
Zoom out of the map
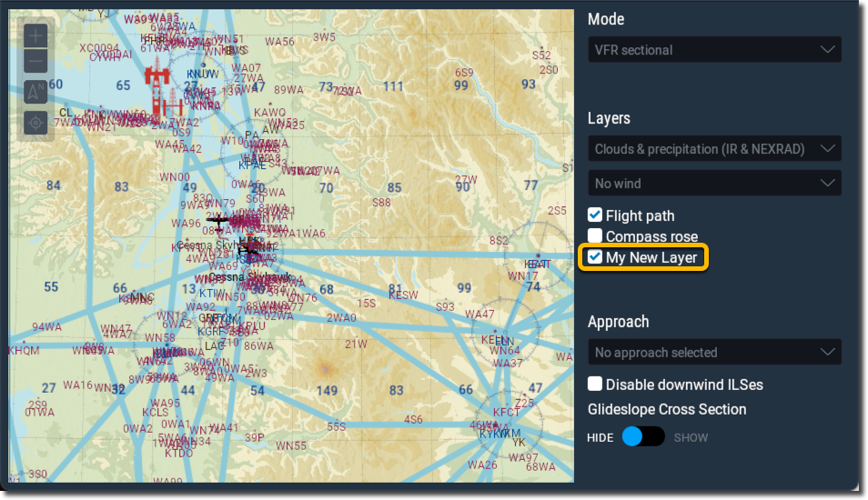pyautogui.click(x=35, y=60)
